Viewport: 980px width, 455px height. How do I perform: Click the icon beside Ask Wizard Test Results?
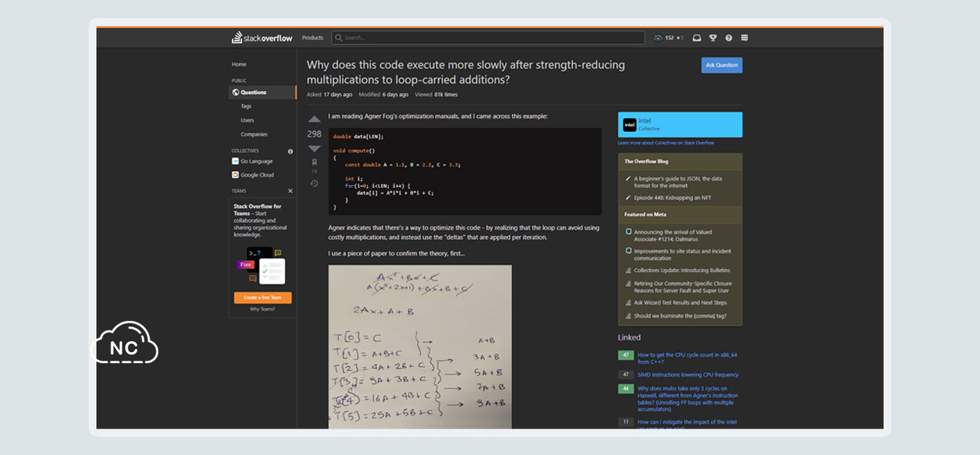(628, 303)
